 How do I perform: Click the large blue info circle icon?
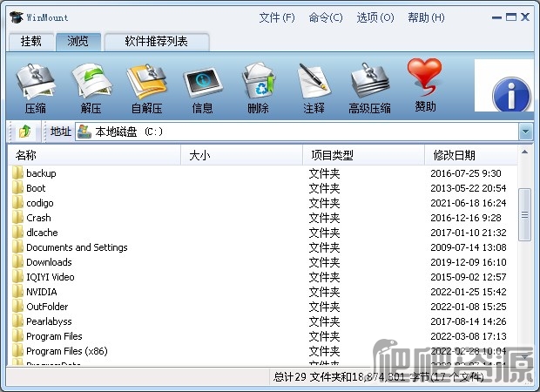click(511, 94)
